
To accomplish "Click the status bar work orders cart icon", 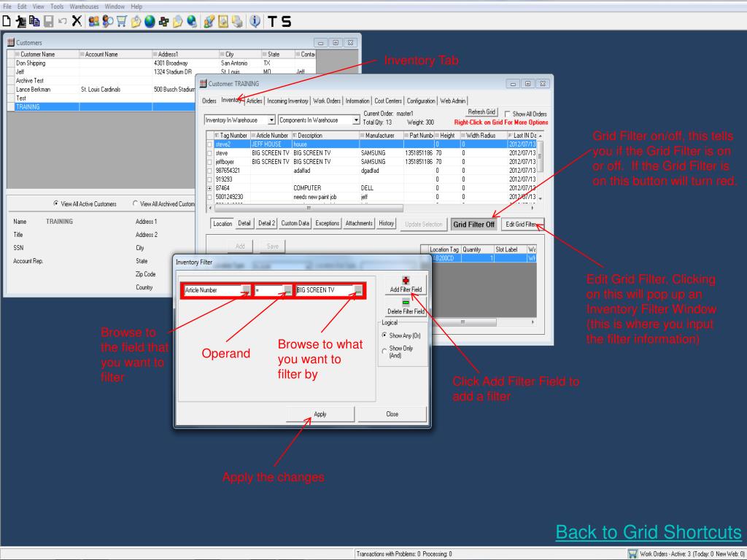I will click(632, 554).
